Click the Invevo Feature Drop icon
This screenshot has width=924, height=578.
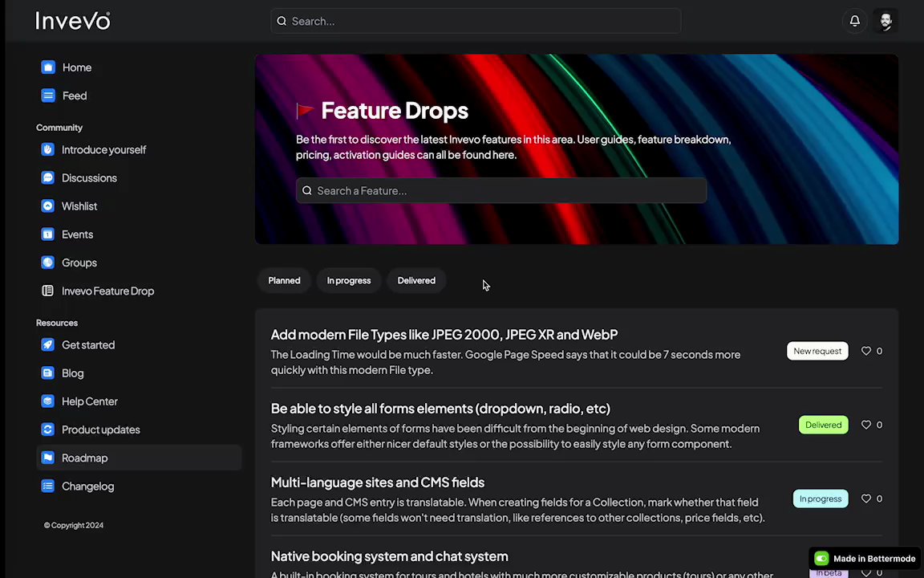click(x=48, y=291)
